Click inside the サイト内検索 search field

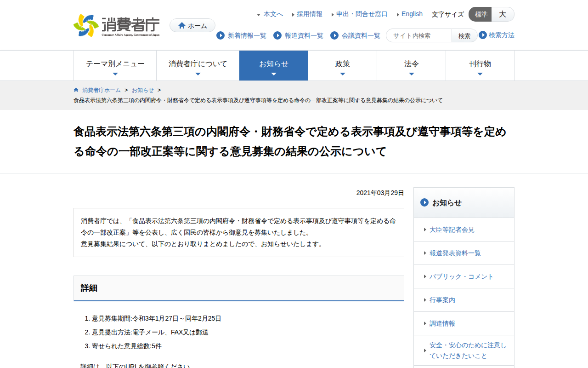[418, 35]
